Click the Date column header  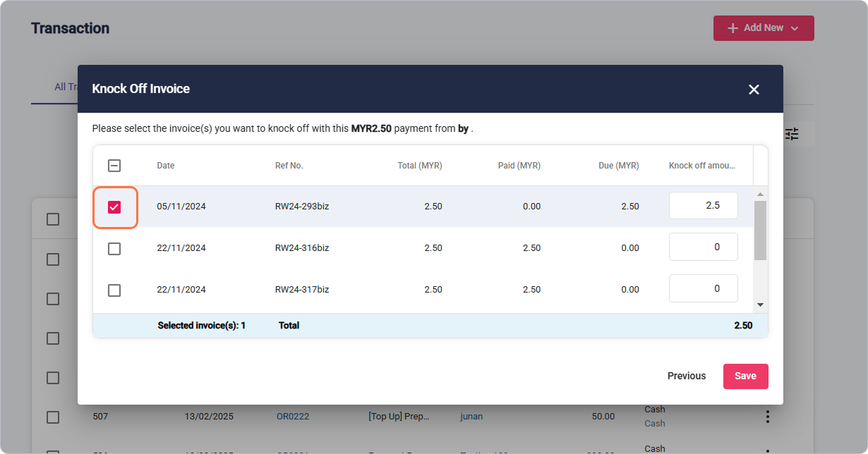click(166, 166)
